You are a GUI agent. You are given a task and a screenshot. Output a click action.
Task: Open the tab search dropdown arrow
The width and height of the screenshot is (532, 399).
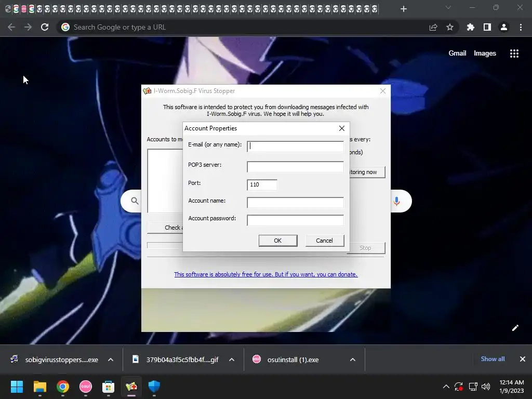pos(448,7)
